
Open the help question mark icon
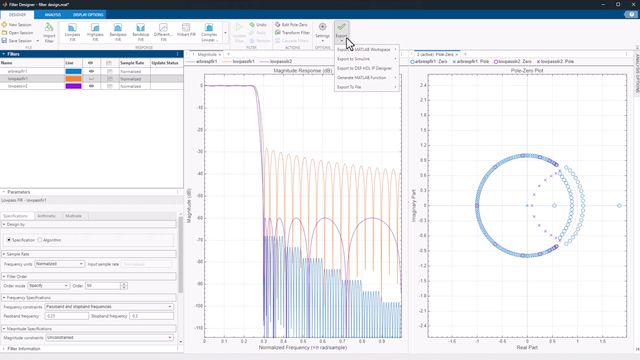click(x=631, y=14)
